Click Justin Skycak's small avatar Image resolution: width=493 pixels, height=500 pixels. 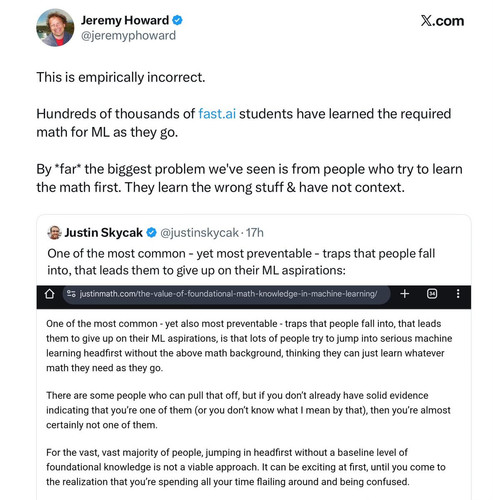(x=54, y=233)
